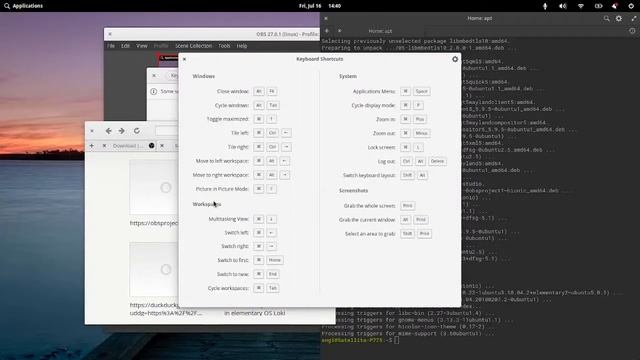Image resolution: width=640 pixels, height=360 pixels.
Task: Click the Delete key of Log out
Action: (437, 161)
